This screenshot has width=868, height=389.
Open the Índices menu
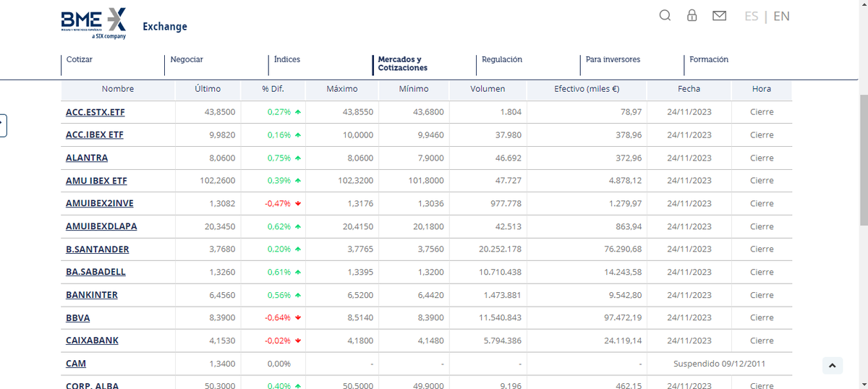[x=287, y=59]
